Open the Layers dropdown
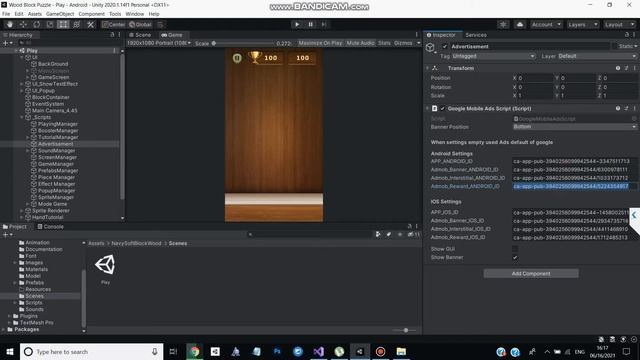The width and height of the screenshot is (640, 360). pos(582,25)
